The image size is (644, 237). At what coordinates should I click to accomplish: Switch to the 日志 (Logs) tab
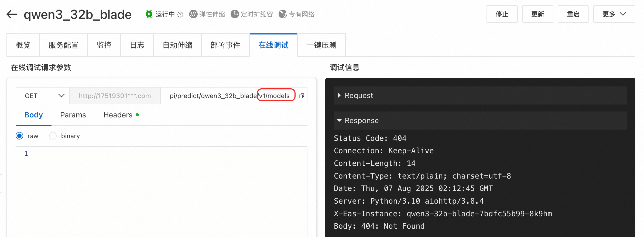click(x=137, y=45)
